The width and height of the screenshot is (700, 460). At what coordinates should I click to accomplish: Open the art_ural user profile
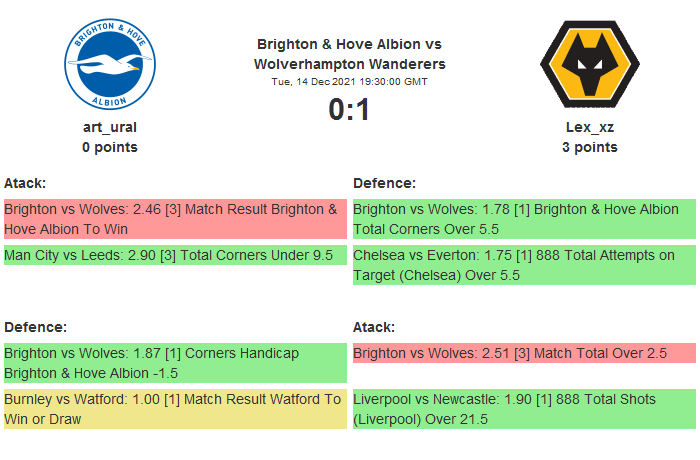click(x=110, y=127)
